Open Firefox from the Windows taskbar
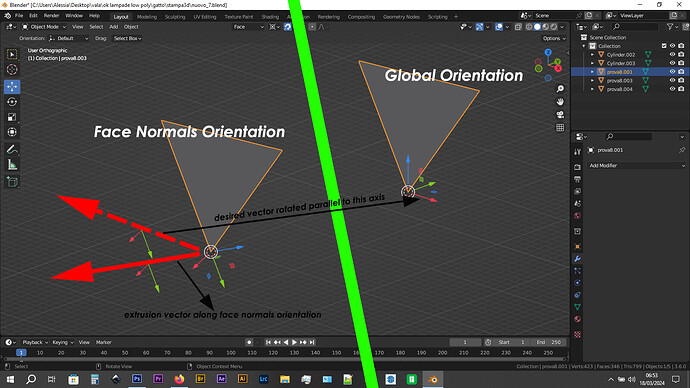Screen dimensions: 690x388 coord(179,379)
